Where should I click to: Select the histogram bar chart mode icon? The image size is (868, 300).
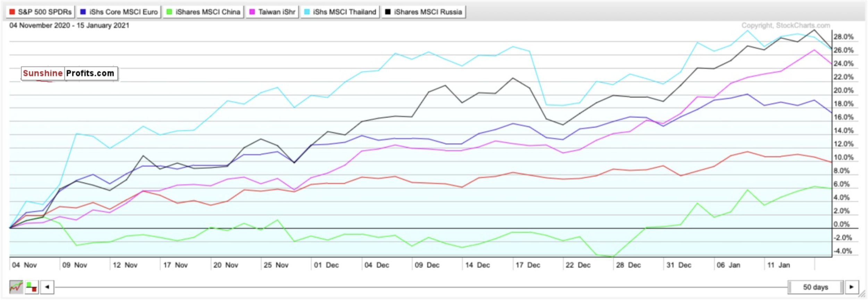[32, 287]
